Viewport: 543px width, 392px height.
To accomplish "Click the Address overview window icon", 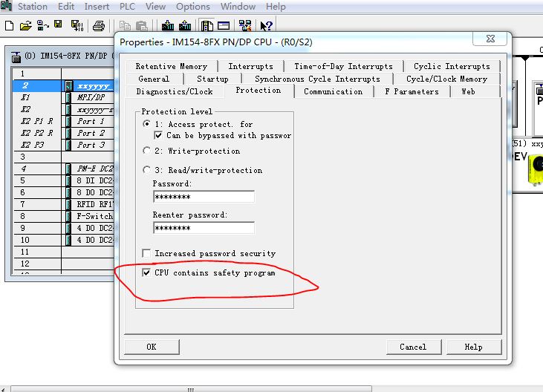I will point(224,25).
